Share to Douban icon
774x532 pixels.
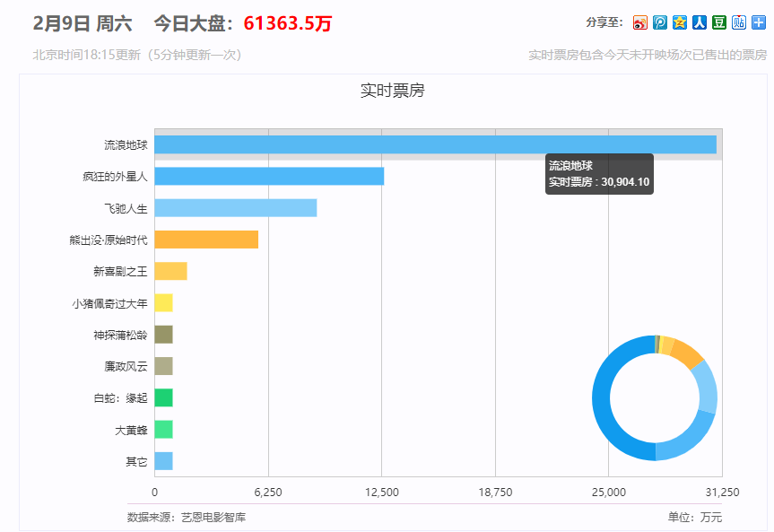[x=719, y=22]
